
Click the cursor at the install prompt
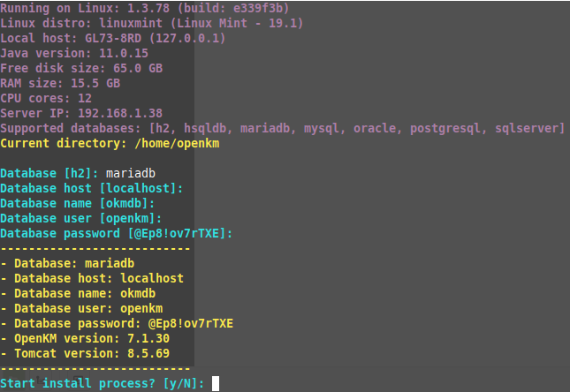[x=216, y=383]
